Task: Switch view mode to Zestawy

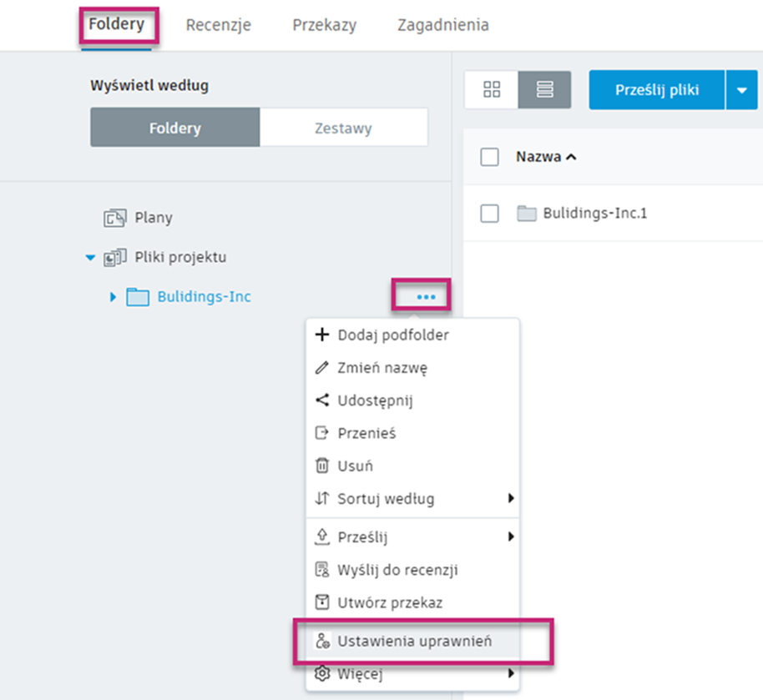Action: coord(343,128)
